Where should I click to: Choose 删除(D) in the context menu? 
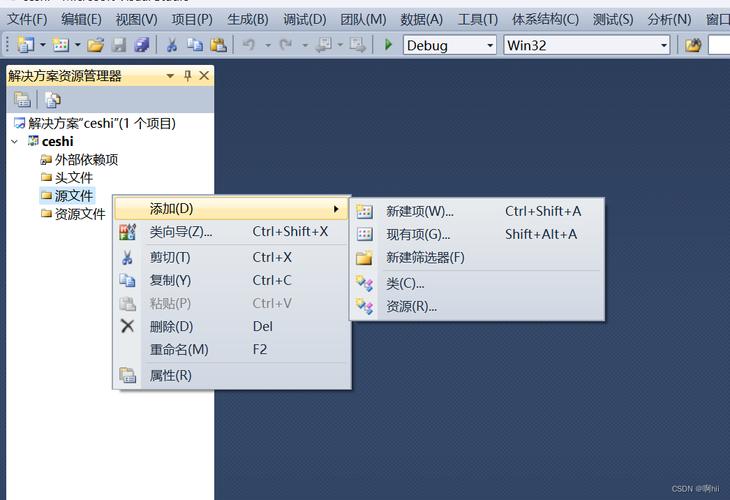pyautogui.click(x=231, y=326)
